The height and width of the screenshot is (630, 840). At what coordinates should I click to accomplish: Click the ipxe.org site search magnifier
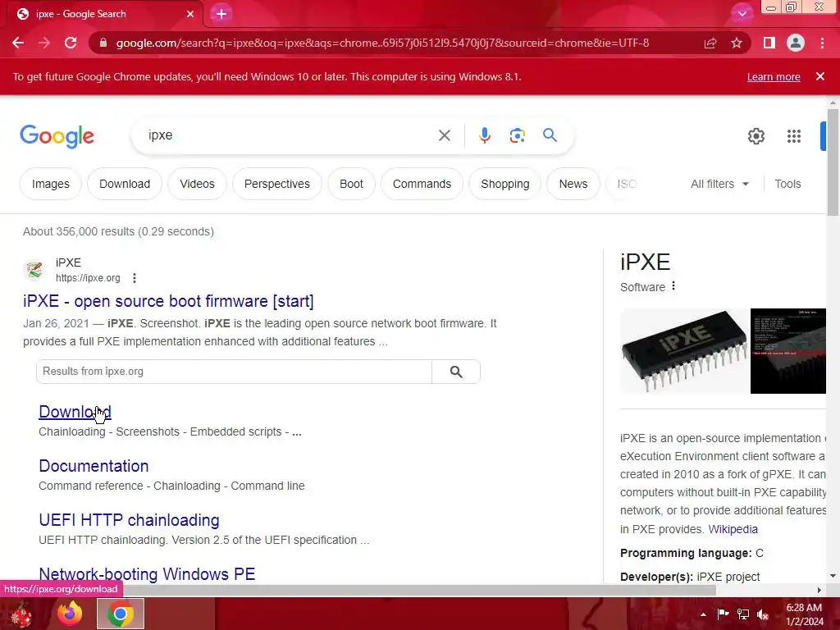[x=456, y=372]
